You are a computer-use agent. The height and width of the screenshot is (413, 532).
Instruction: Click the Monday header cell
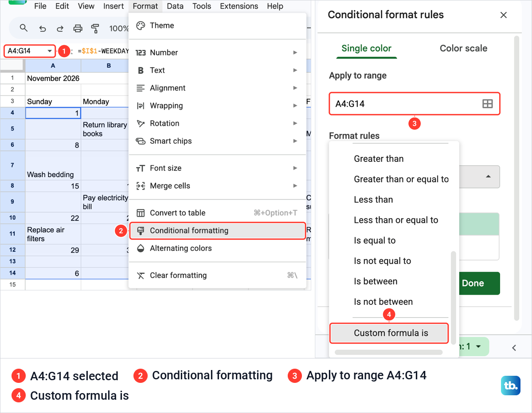pos(105,101)
